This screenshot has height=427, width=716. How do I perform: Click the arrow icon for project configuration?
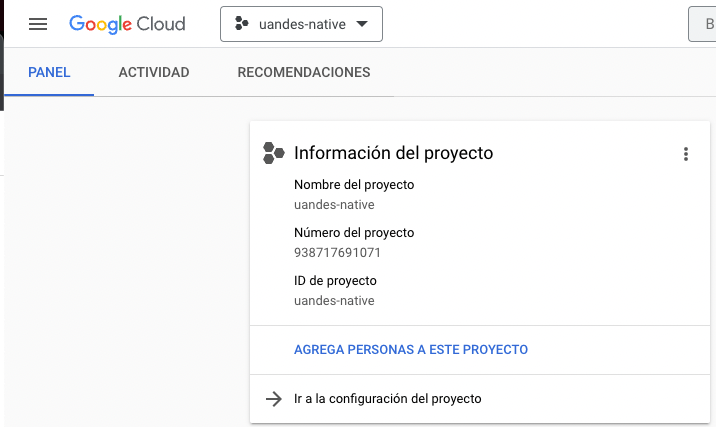(274, 399)
